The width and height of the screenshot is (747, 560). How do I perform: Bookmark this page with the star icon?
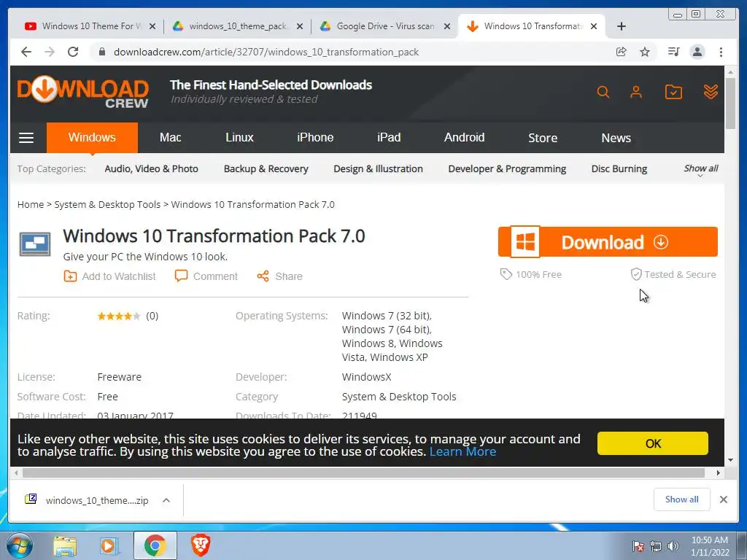(x=645, y=52)
